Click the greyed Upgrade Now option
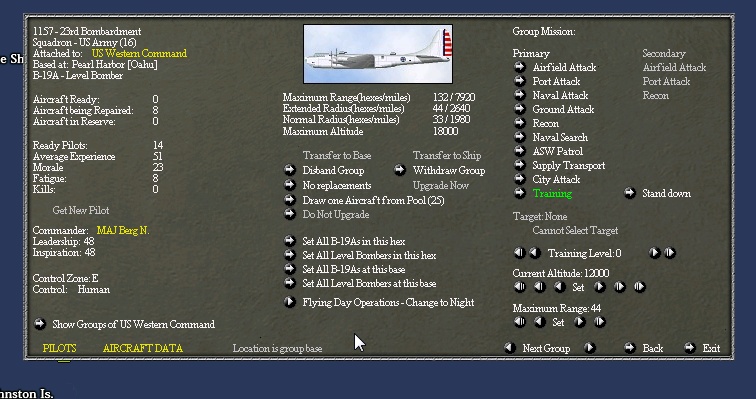The width and height of the screenshot is (756, 399). (441, 185)
